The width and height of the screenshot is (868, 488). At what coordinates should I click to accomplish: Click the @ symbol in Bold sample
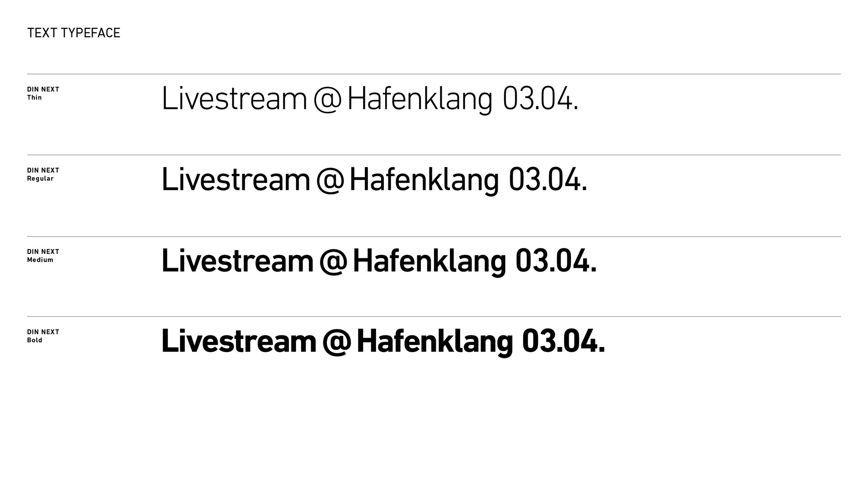[337, 342]
